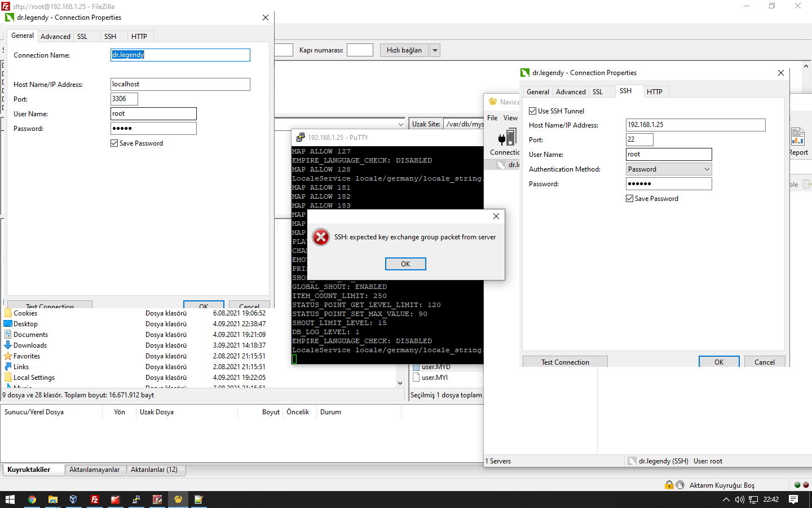Toggle Save Password in SSH tab
This screenshot has height=508, width=812.
(x=630, y=199)
